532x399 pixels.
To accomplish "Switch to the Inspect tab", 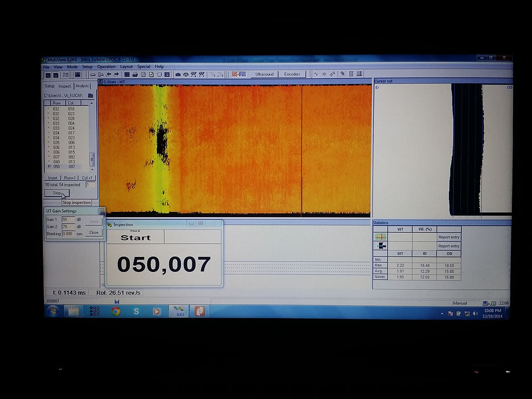I will pyautogui.click(x=65, y=86).
